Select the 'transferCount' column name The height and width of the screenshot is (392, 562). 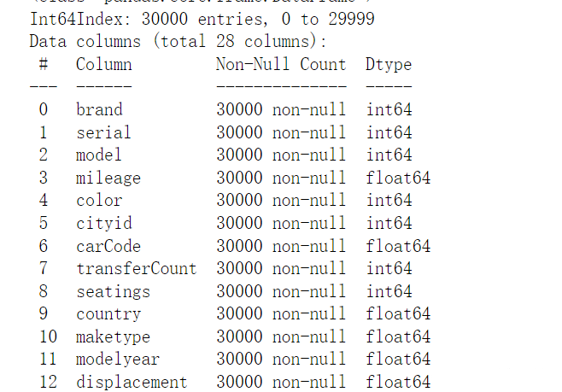click(136, 268)
